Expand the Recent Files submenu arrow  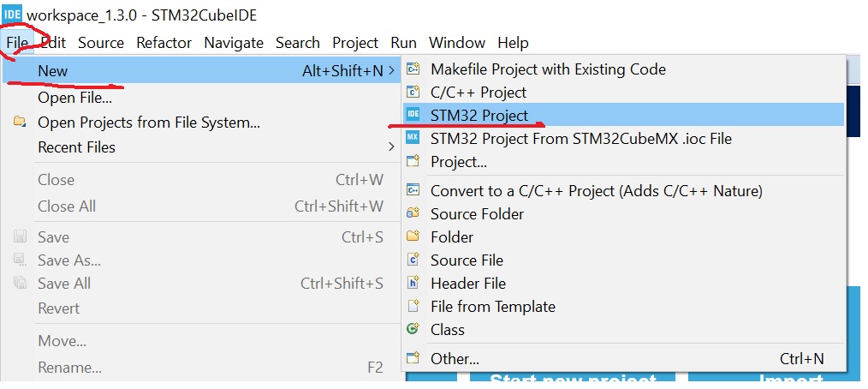[392, 147]
